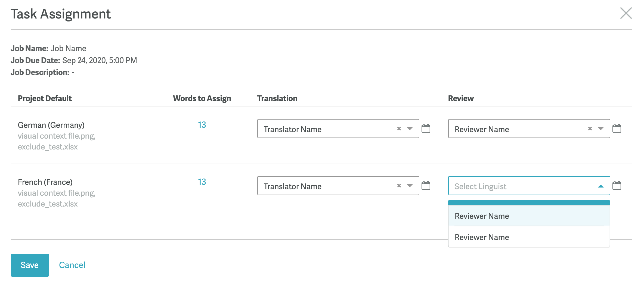Image resolution: width=644 pixels, height=281 pixels.
Task: Open the German words to assign count 13
Action: [x=202, y=125]
